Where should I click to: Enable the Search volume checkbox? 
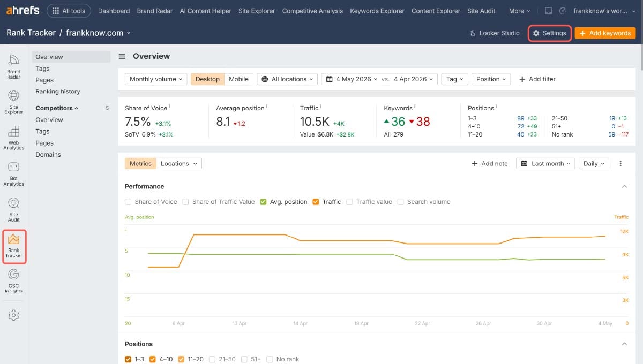[400, 202]
